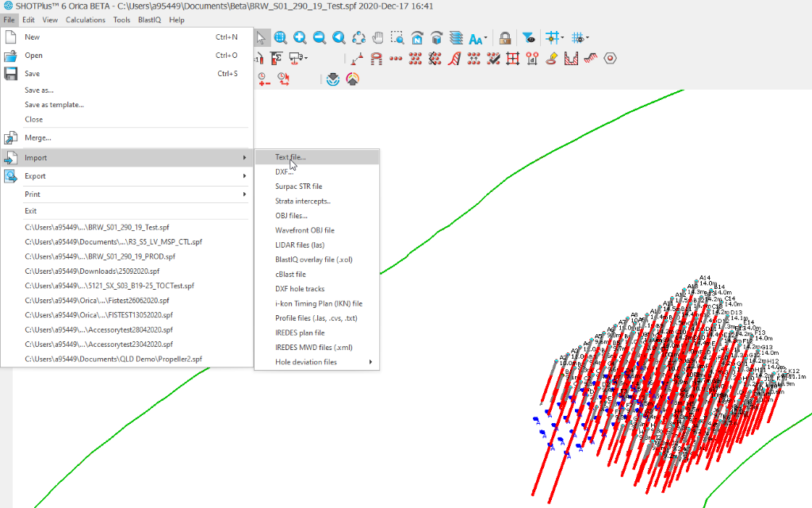
Task: Expand the Print submenu
Action: pyautogui.click(x=127, y=194)
